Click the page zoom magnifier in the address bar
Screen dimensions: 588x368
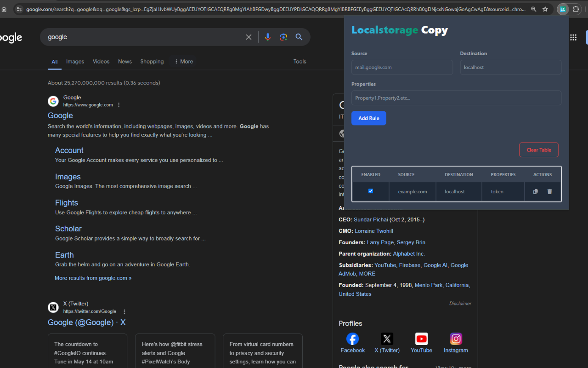[534, 9]
